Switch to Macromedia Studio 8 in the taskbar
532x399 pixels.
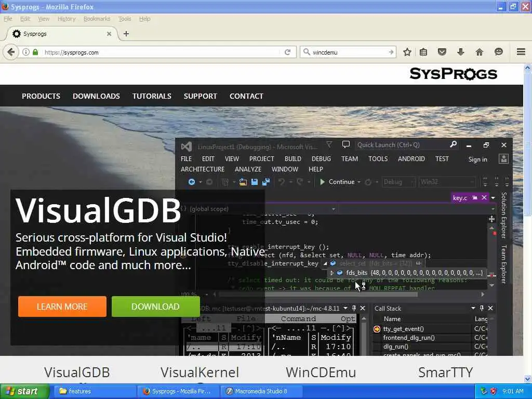[x=262, y=391]
